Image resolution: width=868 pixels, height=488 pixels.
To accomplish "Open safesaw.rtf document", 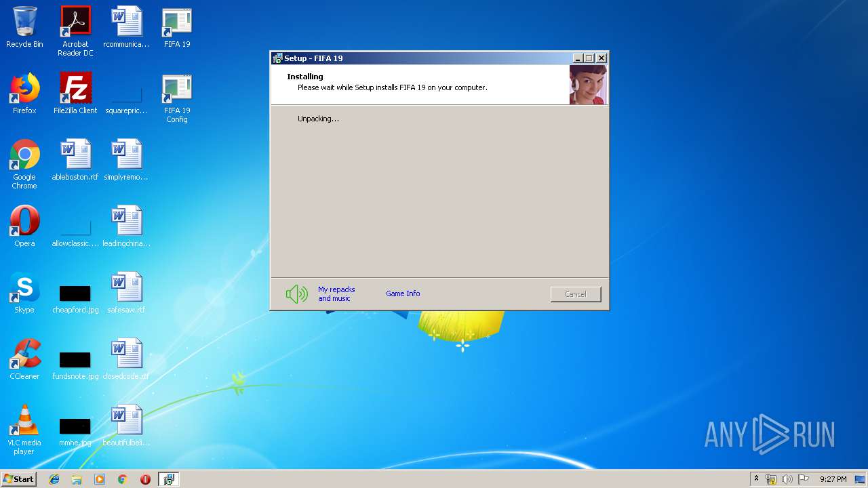I will (x=126, y=293).
